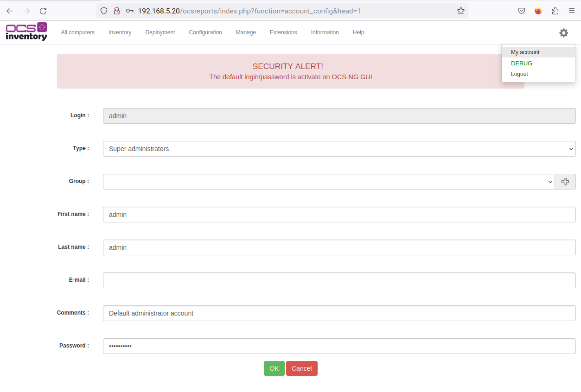Click the "E-mail :" label
581x392 pixels.
[79, 280]
